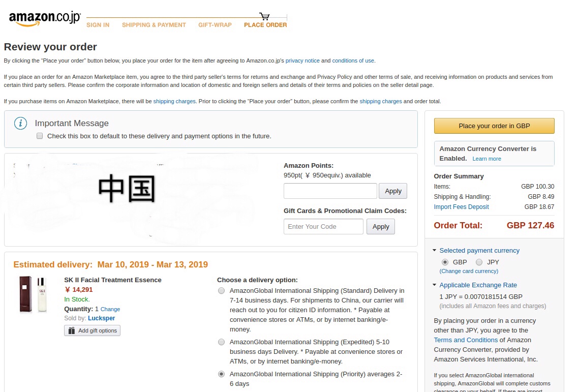
Task: Select GBP as payment currency
Action: coord(445,262)
